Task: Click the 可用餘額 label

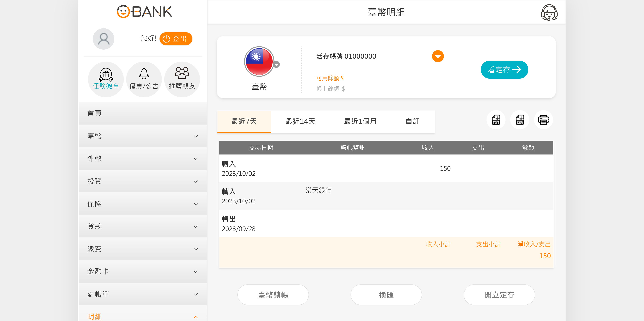Action: [330, 78]
